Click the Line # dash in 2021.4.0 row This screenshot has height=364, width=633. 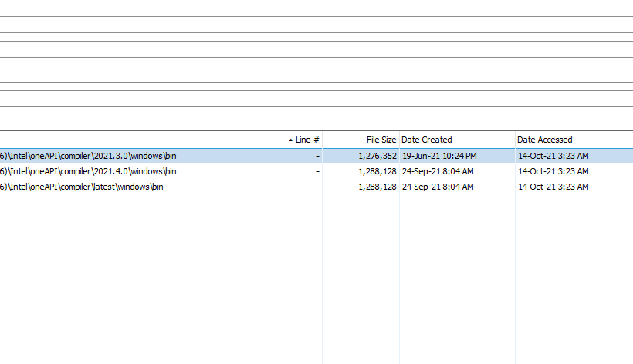[x=317, y=171]
